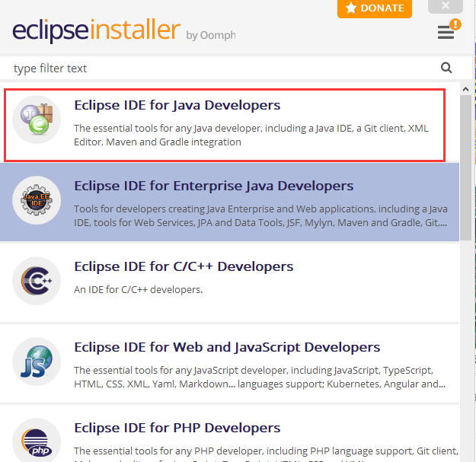Click the star DONATE button
The height and width of the screenshot is (462, 476).
point(375,8)
